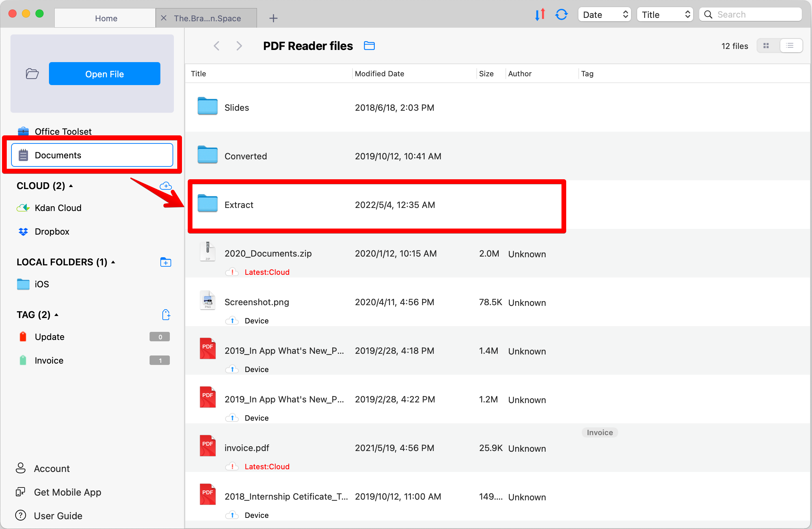Open folder icon next to PDF Reader files

tap(369, 46)
